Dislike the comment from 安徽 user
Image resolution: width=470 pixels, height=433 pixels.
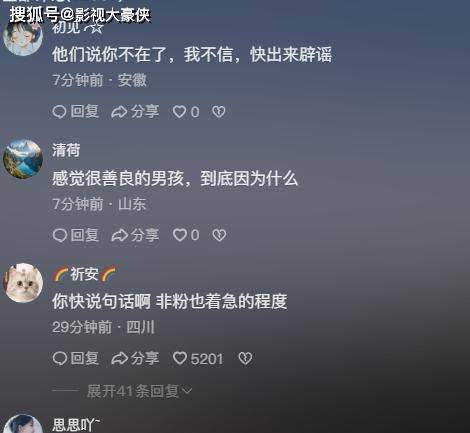(x=219, y=112)
